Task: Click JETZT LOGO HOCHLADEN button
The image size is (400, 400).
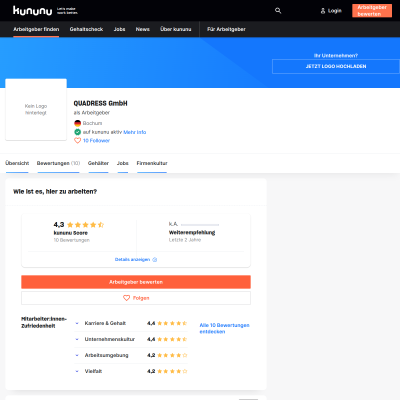Action: (336, 66)
